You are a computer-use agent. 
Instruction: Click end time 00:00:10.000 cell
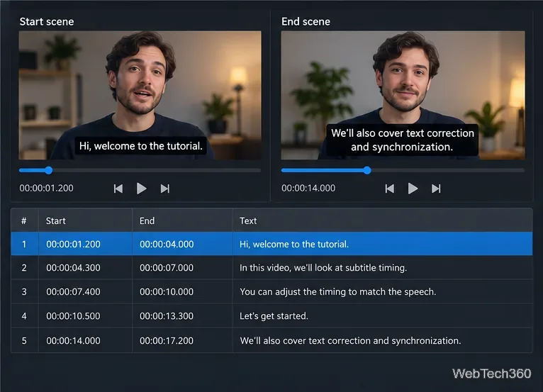coord(167,291)
